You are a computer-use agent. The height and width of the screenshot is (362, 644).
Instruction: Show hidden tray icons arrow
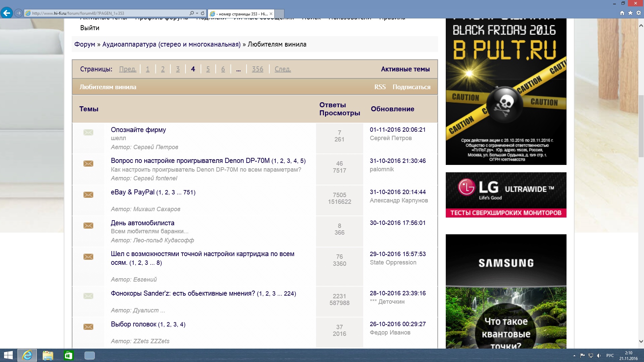click(574, 356)
